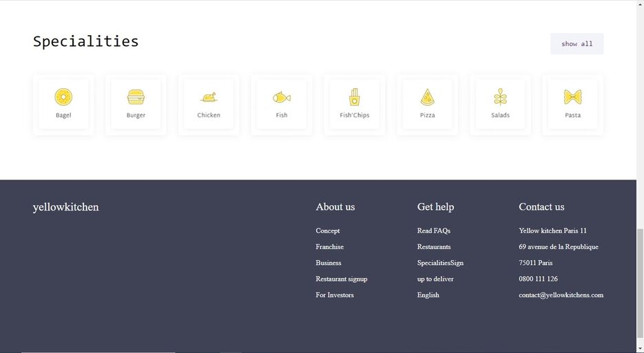
Task: Pick the Pizza slice icon
Action: [x=428, y=97]
